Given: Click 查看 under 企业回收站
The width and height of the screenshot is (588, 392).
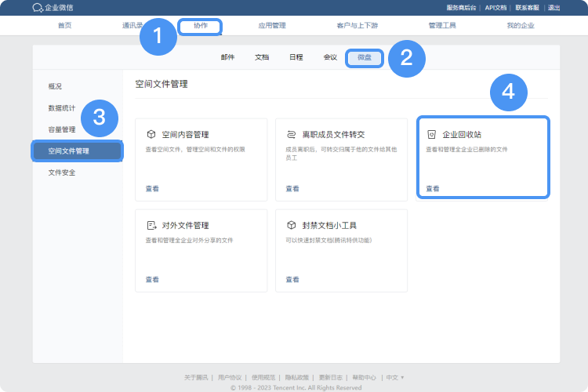Looking at the screenshot, I should click(x=433, y=189).
